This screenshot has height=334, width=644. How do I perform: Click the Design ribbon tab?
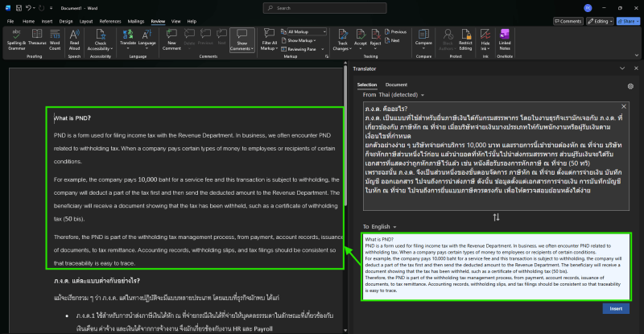tap(66, 22)
